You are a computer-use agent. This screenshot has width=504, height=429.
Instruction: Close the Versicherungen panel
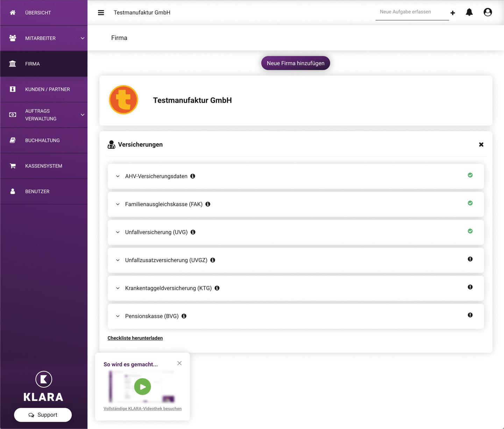(481, 145)
